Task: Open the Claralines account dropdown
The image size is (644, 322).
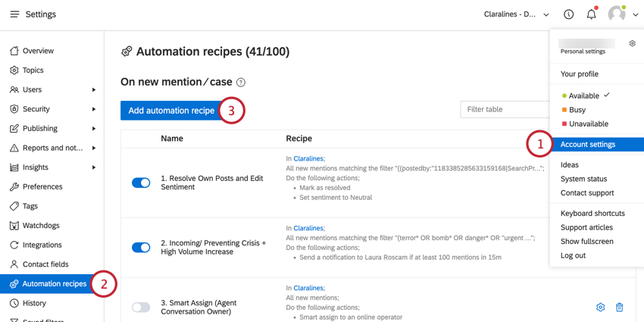Action: click(x=516, y=14)
